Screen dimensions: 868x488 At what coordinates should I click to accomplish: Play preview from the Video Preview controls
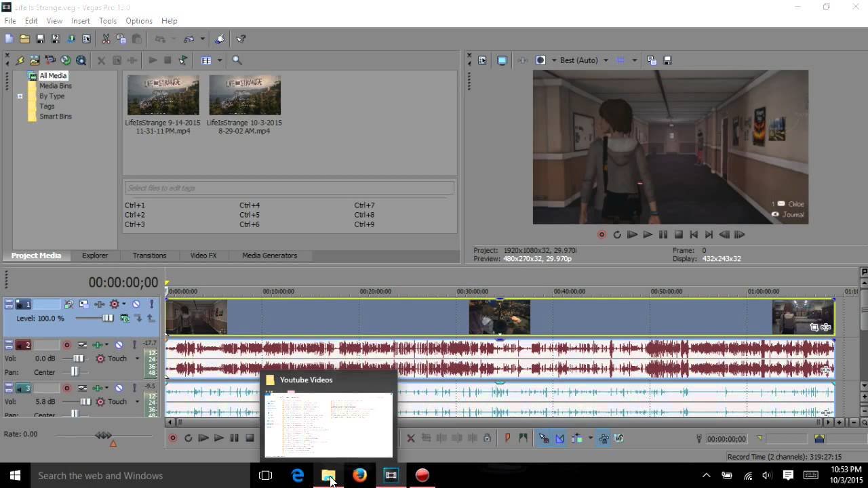coord(647,235)
